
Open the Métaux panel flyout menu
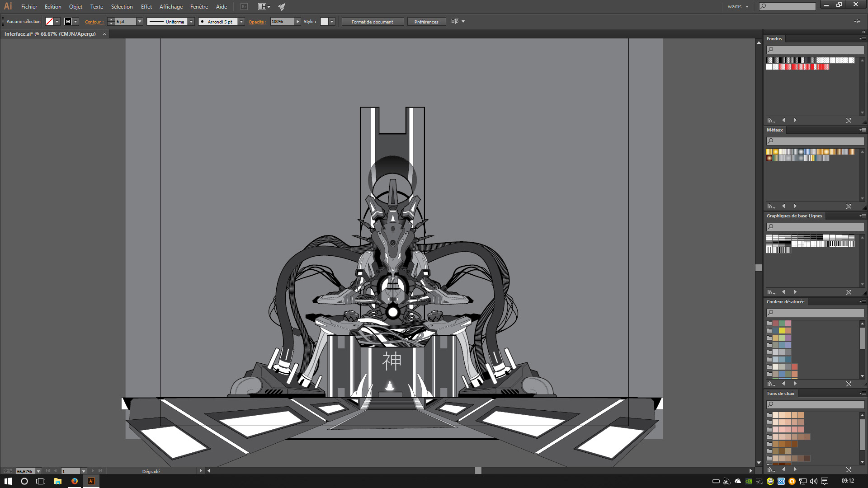(862, 130)
